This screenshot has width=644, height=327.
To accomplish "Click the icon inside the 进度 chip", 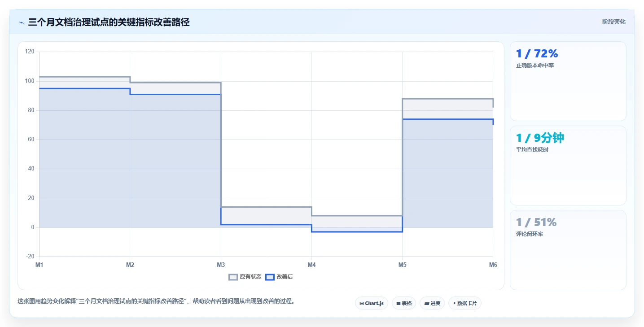I will tap(426, 304).
